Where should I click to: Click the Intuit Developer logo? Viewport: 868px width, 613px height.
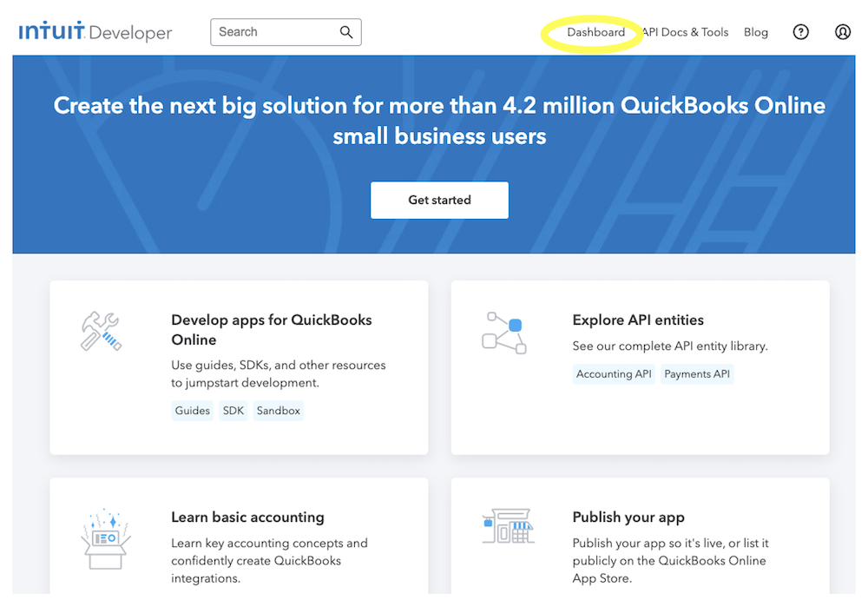95,31
